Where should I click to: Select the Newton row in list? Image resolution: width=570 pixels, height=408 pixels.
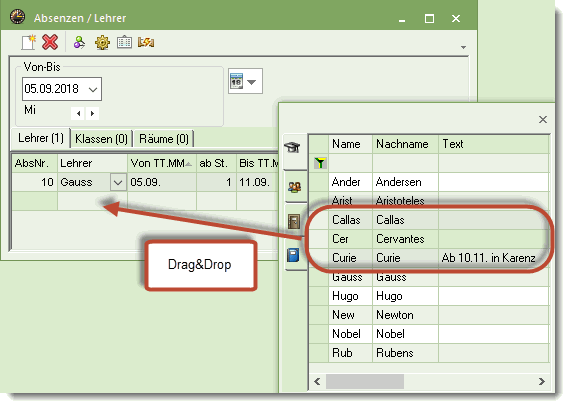click(x=429, y=315)
